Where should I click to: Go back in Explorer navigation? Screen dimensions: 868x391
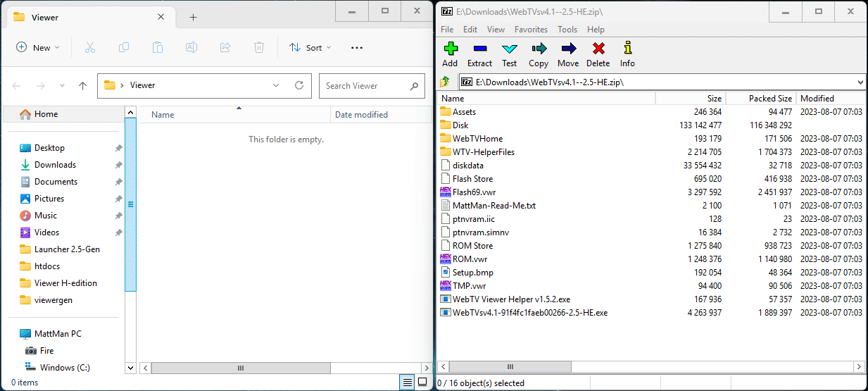[17, 86]
